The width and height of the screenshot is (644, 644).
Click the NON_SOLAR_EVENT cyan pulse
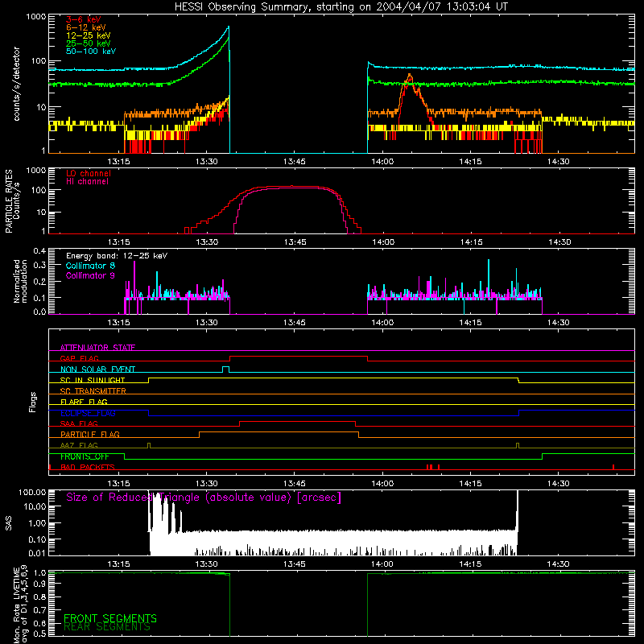pyautogui.click(x=226, y=369)
